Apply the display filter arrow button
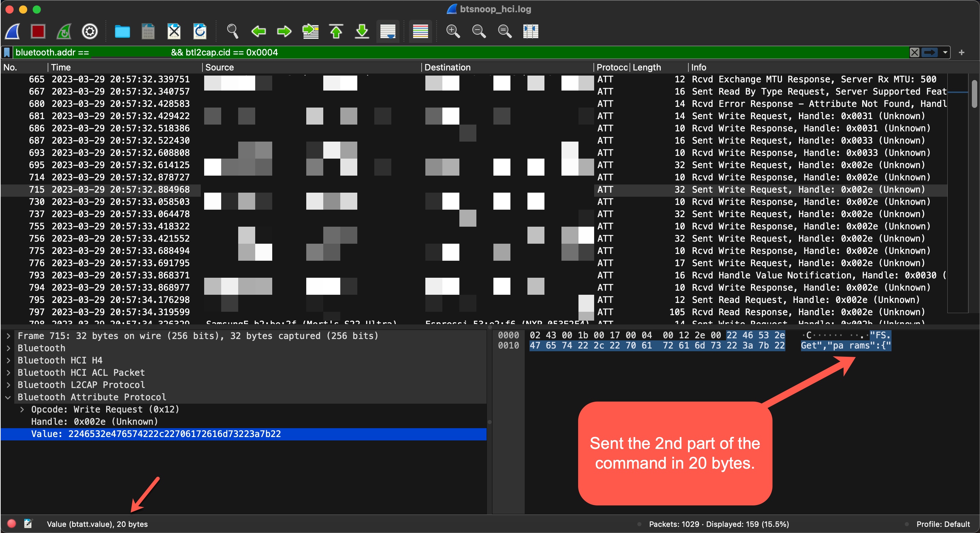This screenshot has width=980, height=533. pos(929,52)
